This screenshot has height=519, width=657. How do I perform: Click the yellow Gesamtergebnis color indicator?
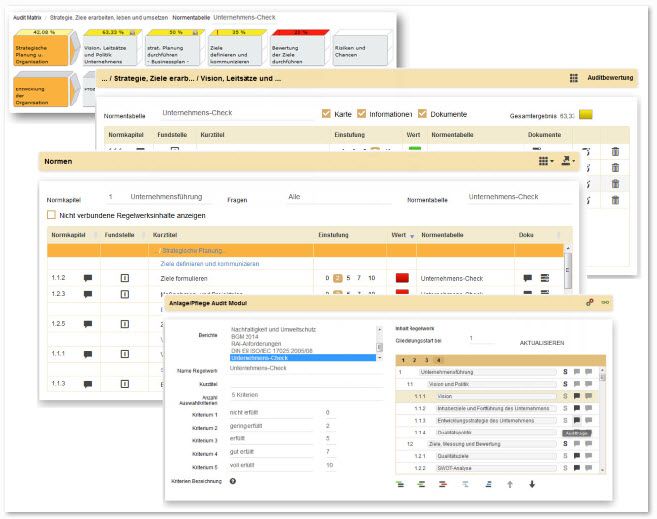pos(586,114)
